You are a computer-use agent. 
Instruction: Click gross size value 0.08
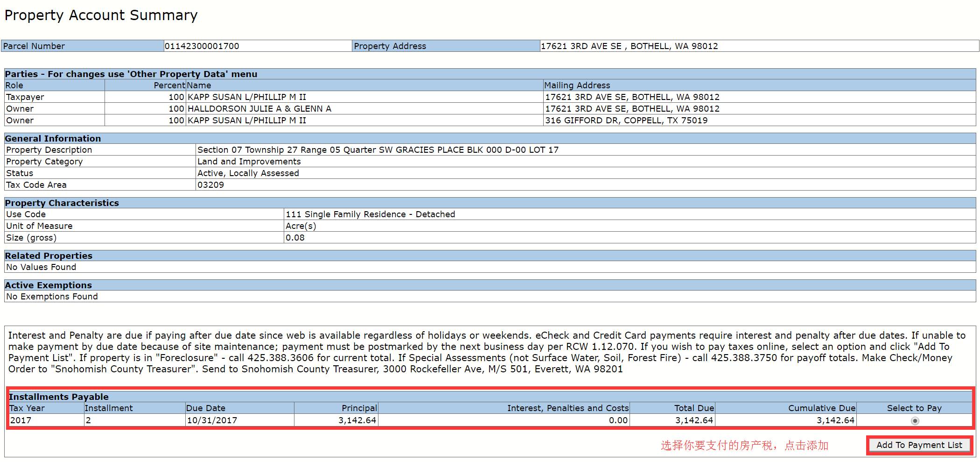tap(295, 237)
